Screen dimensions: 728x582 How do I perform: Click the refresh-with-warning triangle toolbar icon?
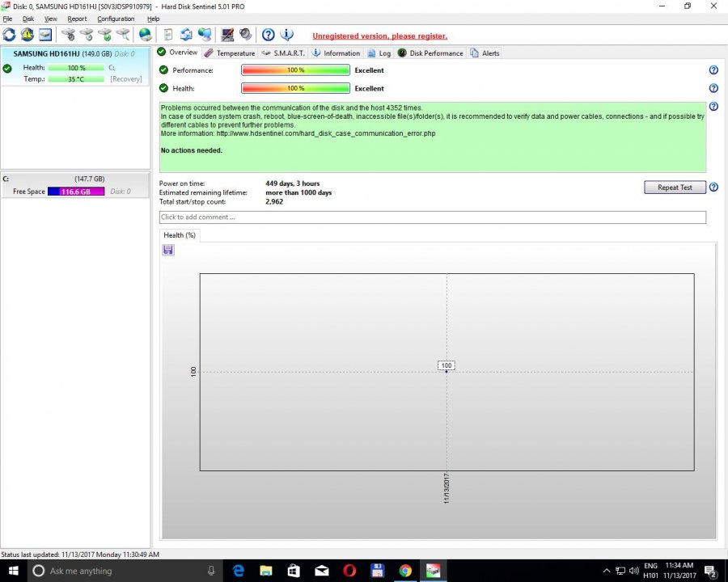(28, 35)
